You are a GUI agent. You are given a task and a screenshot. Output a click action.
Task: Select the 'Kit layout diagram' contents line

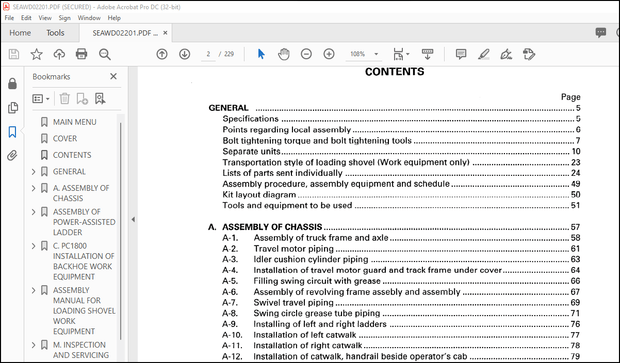[x=401, y=195]
